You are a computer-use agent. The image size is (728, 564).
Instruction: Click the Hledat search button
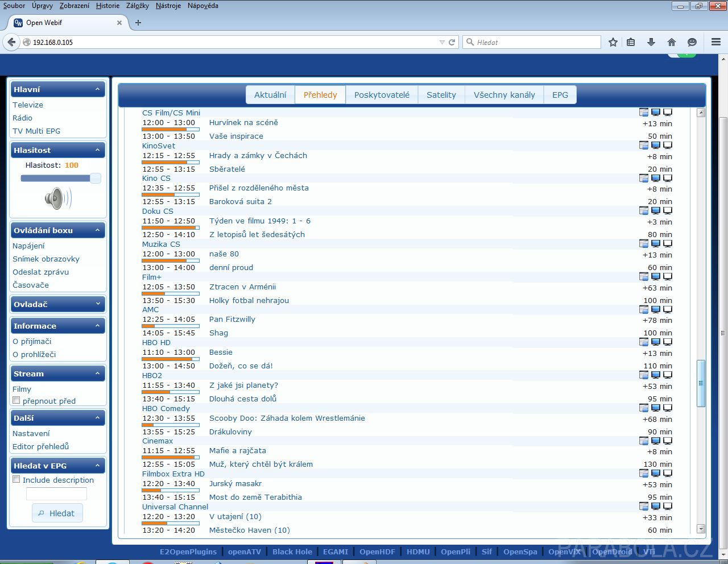57,513
